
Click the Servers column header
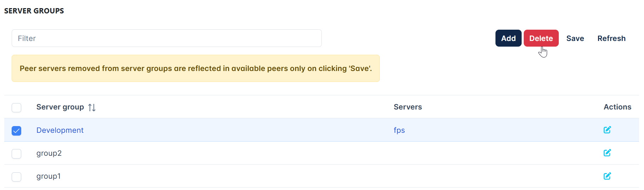[x=408, y=107]
